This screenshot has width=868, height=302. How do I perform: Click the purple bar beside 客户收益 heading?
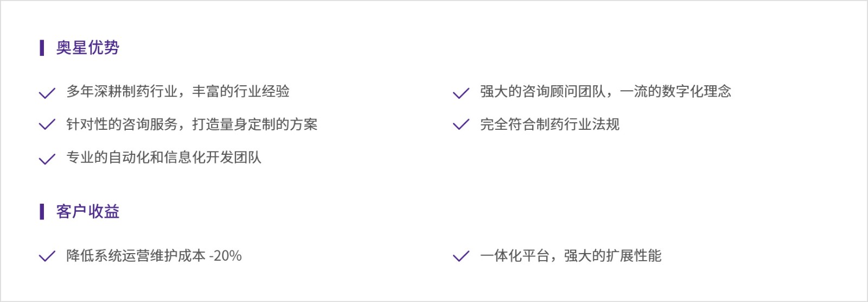[42, 212]
